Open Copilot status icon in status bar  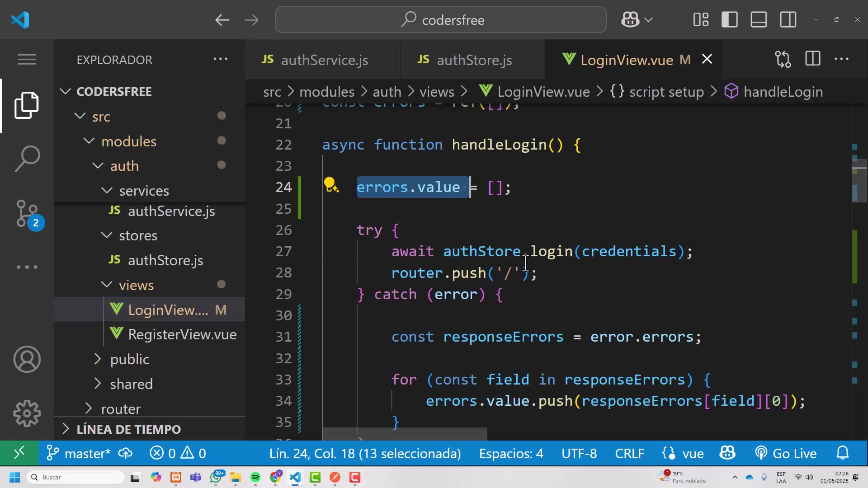tap(727, 453)
